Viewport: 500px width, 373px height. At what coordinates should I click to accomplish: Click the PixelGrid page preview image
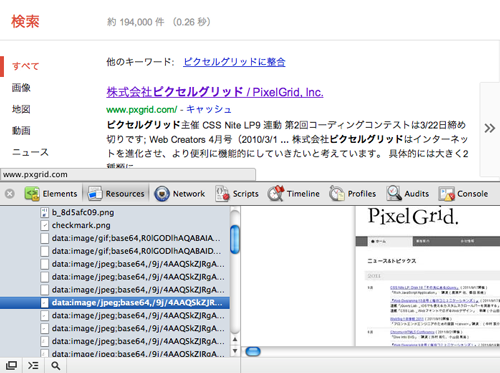(x=428, y=276)
